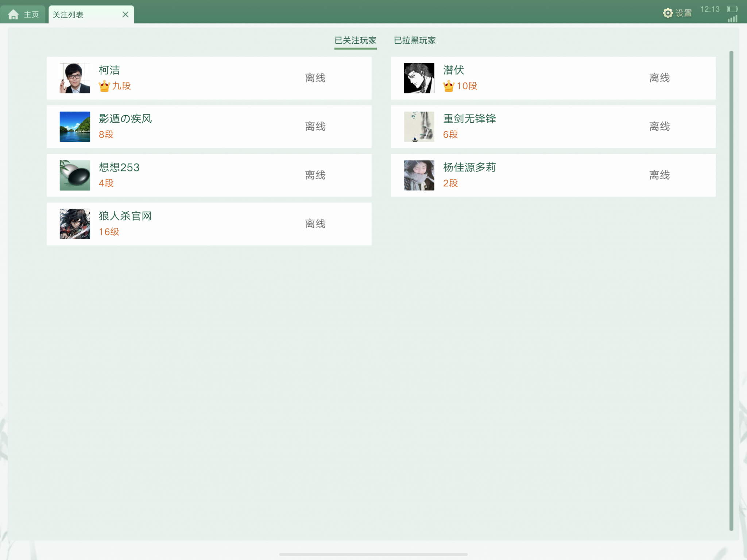
Task: Click the 8段 rank label
Action: [x=106, y=135]
